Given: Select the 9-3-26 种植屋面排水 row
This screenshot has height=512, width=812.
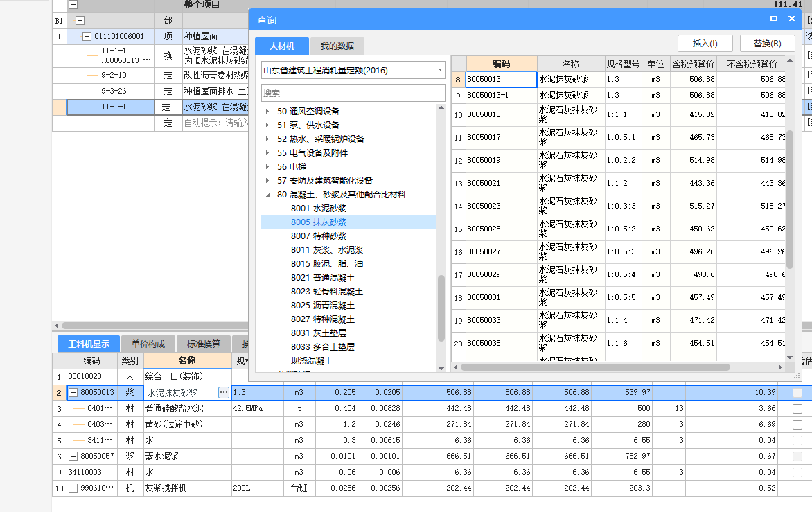Looking at the screenshot, I should pyautogui.click(x=114, y=91).
